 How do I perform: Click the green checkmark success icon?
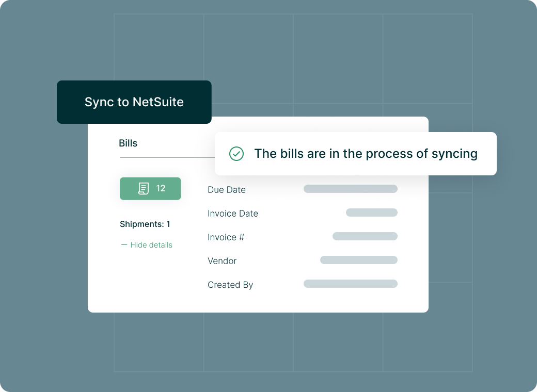point(236,154)
